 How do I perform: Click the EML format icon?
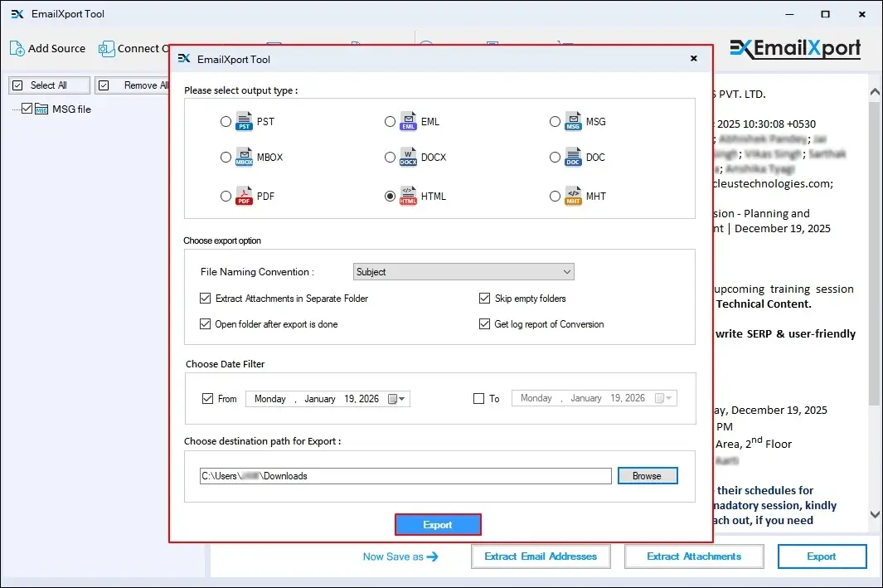point(409,120)
